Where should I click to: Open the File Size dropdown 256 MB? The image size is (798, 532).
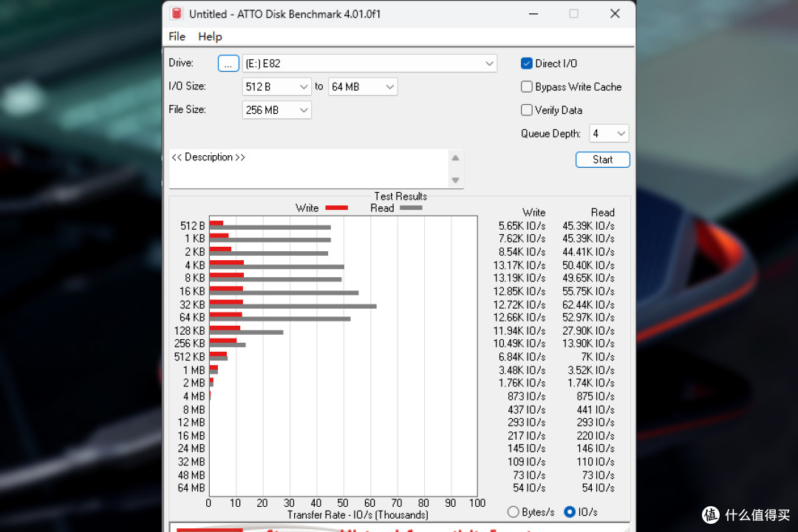(276, 110)
